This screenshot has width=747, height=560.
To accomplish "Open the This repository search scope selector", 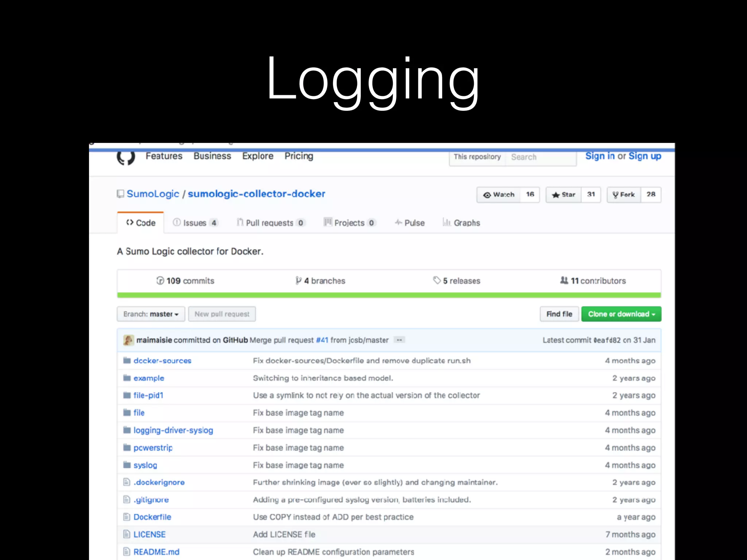I will [x=477, y=157].
